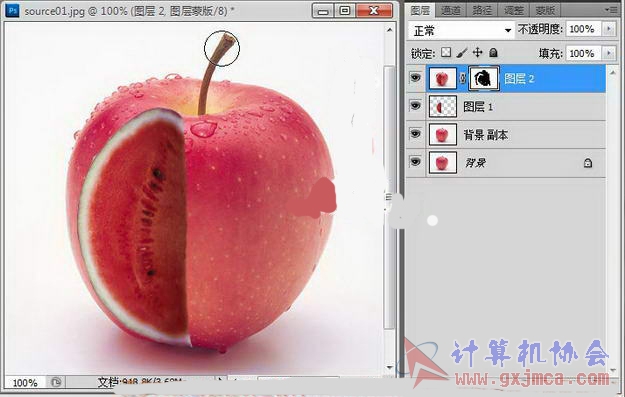Open the 填充 fill slider arrow
The image size is (625, 397).
[608, 53]
